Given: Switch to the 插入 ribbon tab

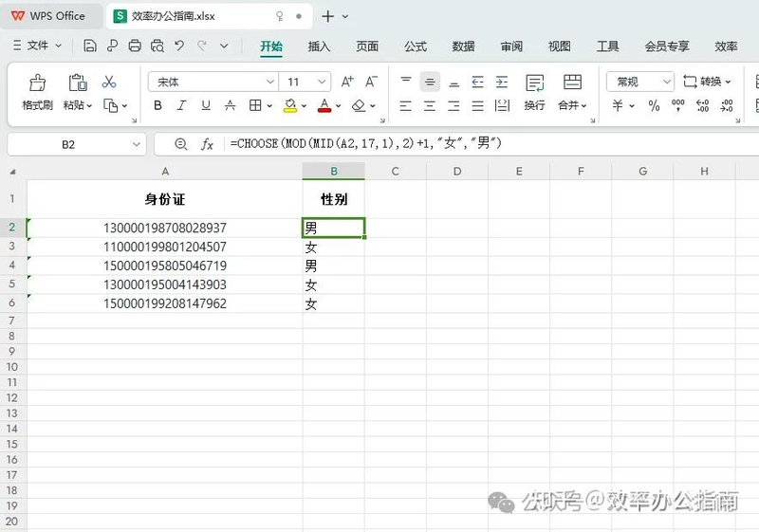Looking at the screenshot, I should coord(319,46).
